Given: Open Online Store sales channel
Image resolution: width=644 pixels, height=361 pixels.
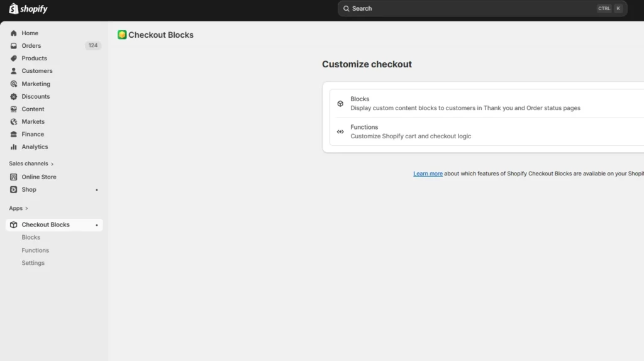Looking at the screenshot, I should [x=39, y=177].
